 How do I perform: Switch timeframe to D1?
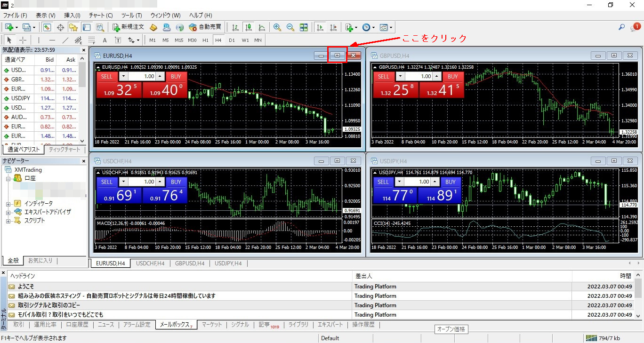(232, 40)
